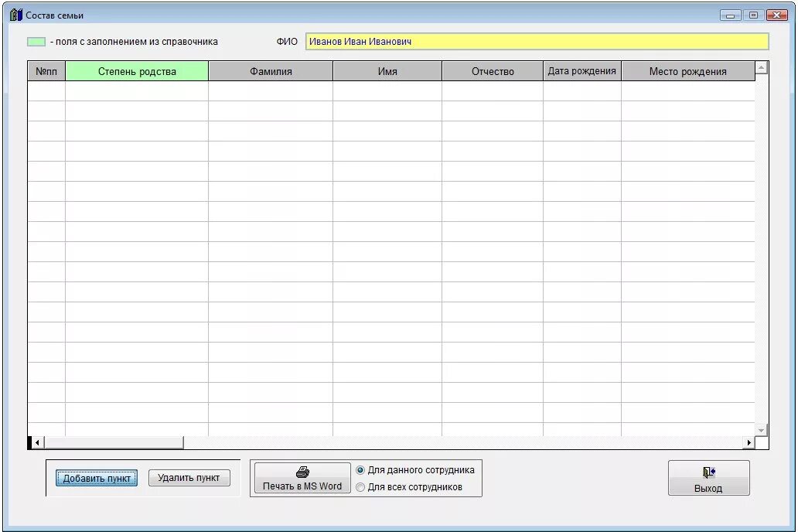Click the horizontal scrollbar right arrow
The height and width of the screenshot is (532, 798).
(749, 442)
